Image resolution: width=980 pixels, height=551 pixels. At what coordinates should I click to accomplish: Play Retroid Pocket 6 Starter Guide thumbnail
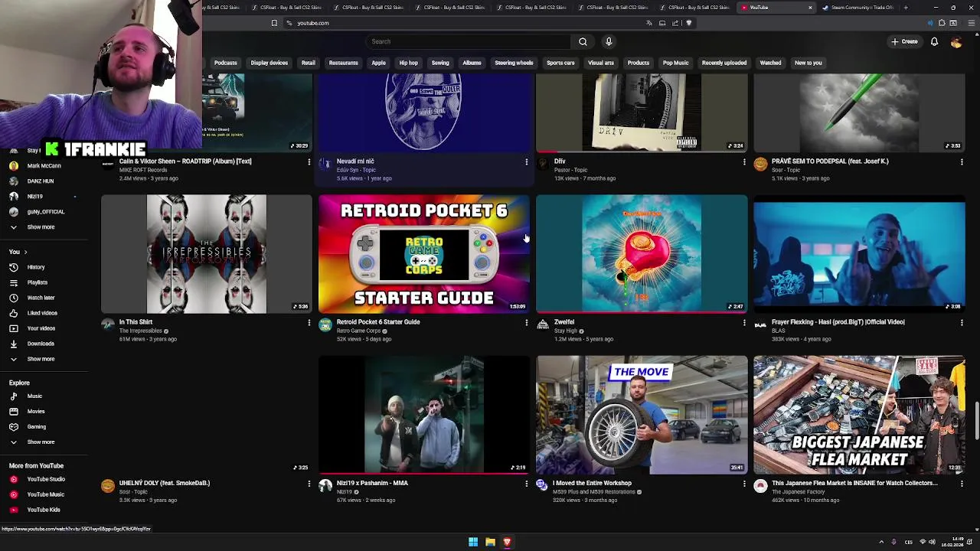(x=424, y=253)
